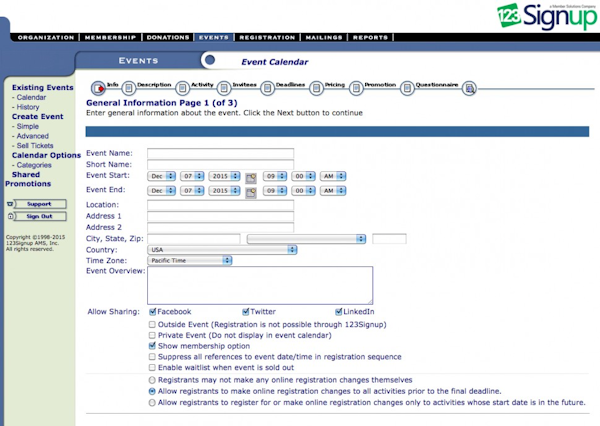
Task: Click the Pricing step icon
Action: (x=316, y=88)
